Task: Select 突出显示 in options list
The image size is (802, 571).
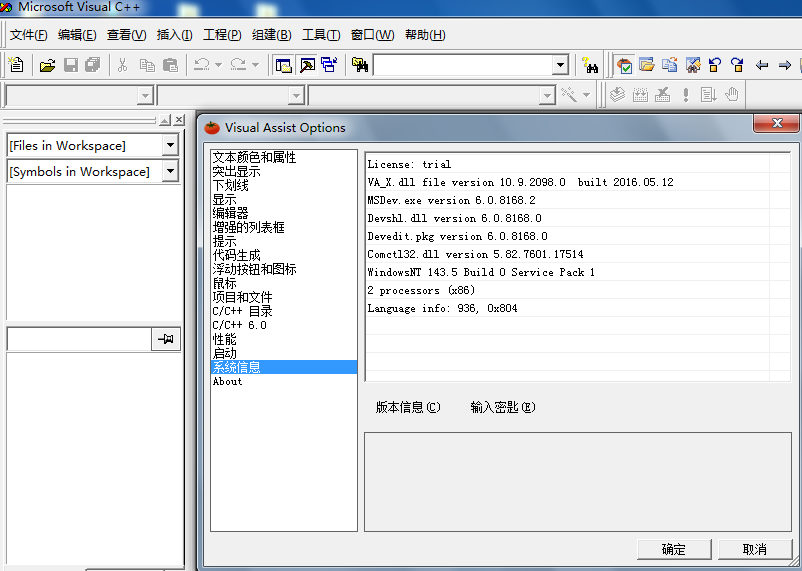Action: point(236,171)
